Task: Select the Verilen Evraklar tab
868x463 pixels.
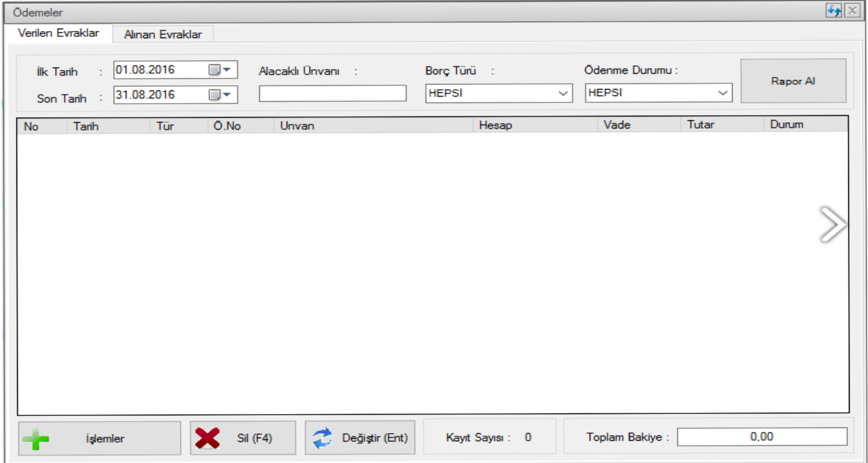Action: pos(58,33)
